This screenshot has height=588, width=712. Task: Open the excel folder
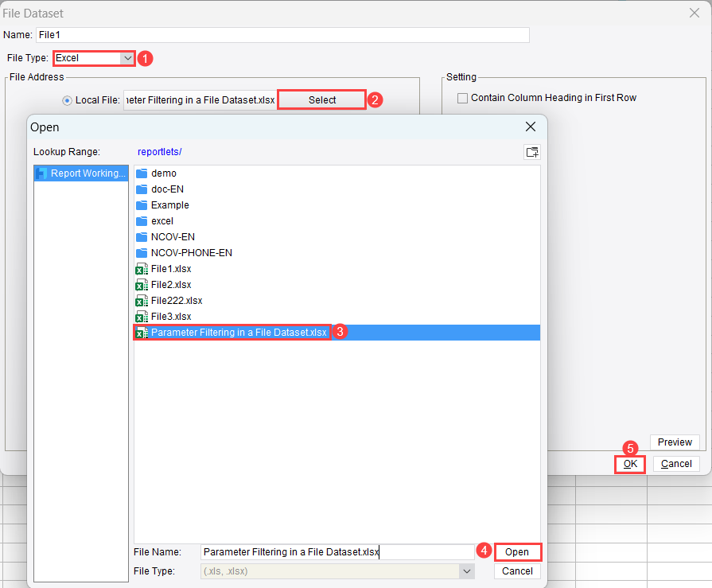337,220
